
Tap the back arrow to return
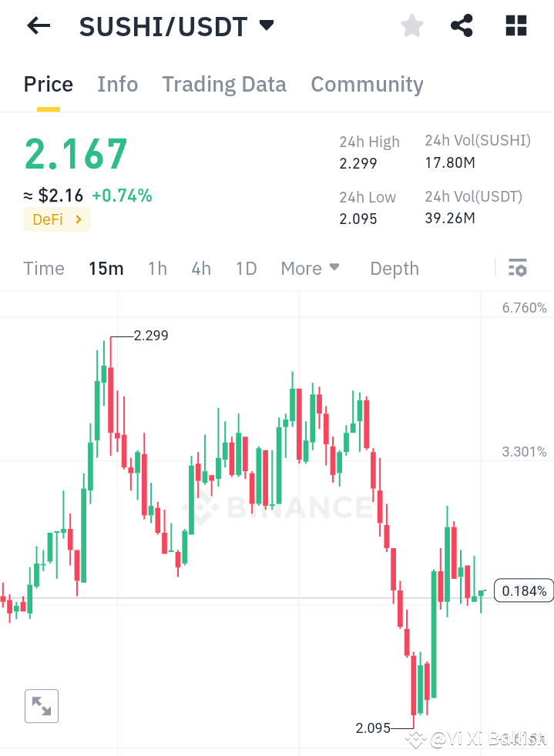click(37, 25)
